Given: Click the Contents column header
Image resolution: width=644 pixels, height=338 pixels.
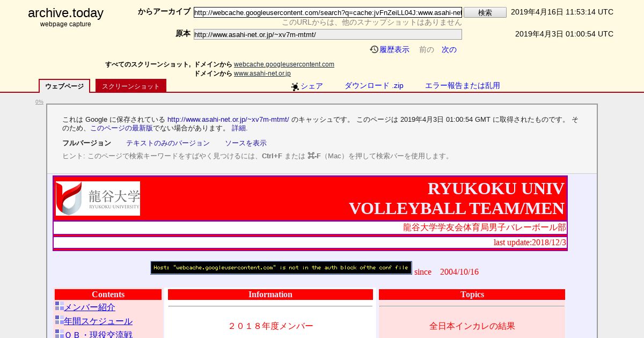Looking at the screenshot, I should click(x=108, y=295).
